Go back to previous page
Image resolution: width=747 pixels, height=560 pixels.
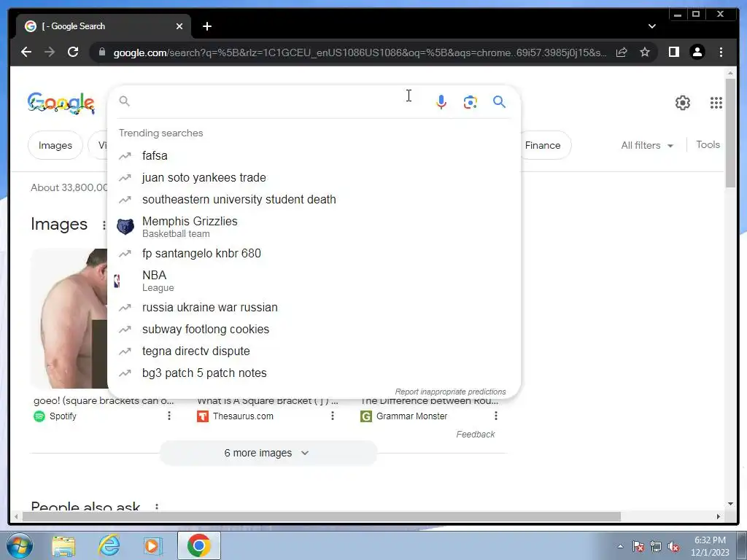[26, 52]
